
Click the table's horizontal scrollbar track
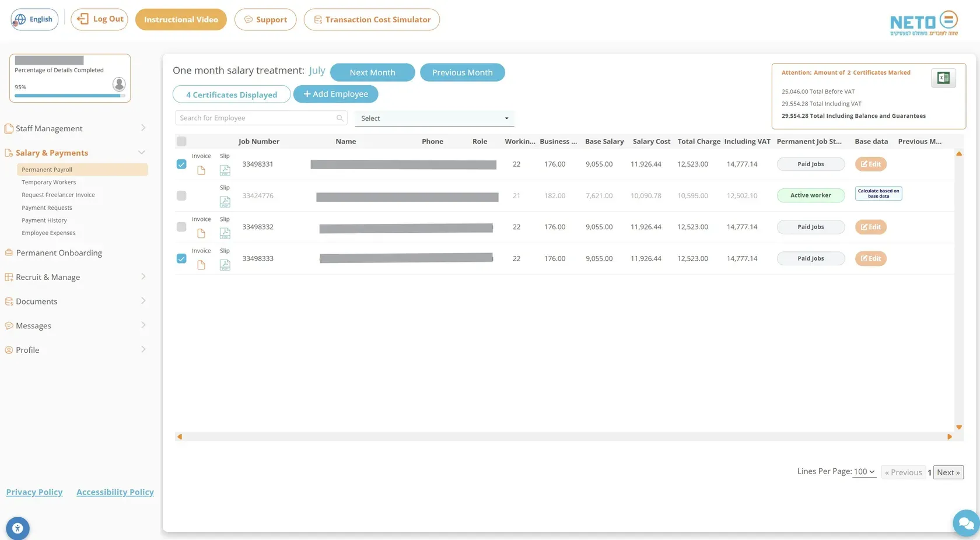[565, 436]
